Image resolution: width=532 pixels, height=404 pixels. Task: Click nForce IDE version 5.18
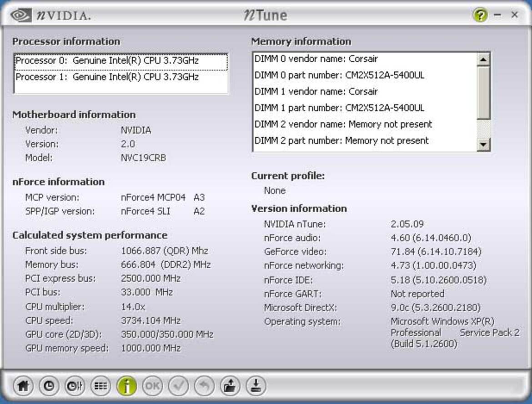click(439, 280)
